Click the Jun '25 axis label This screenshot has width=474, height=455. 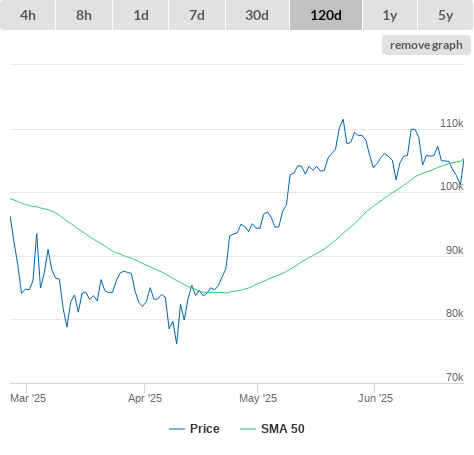[375, 398]
